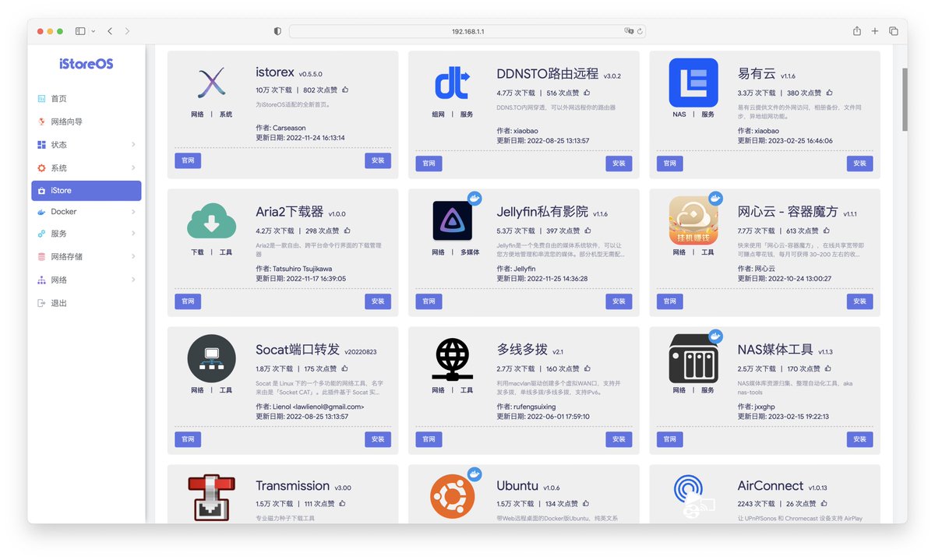935x560 pixels.
Task: Click the 网心云 容器魔方 app icon
Action: pyautogui.click(x=693, y=220)
